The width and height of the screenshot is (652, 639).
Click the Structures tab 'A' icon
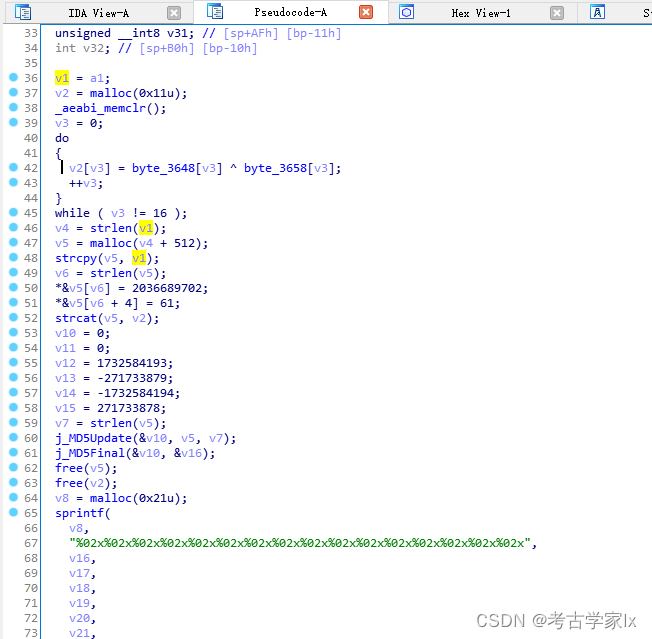[598, 12]
